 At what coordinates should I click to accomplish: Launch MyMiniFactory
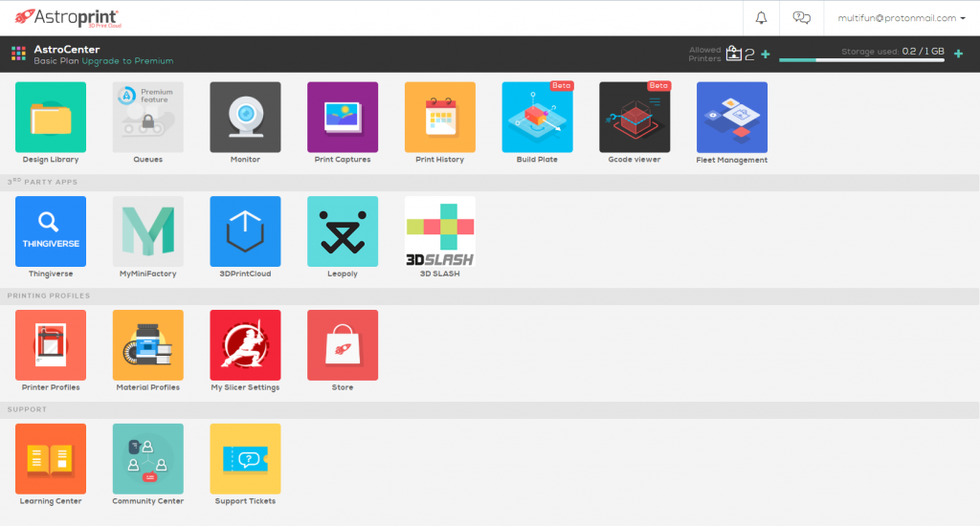click(148, 231)
